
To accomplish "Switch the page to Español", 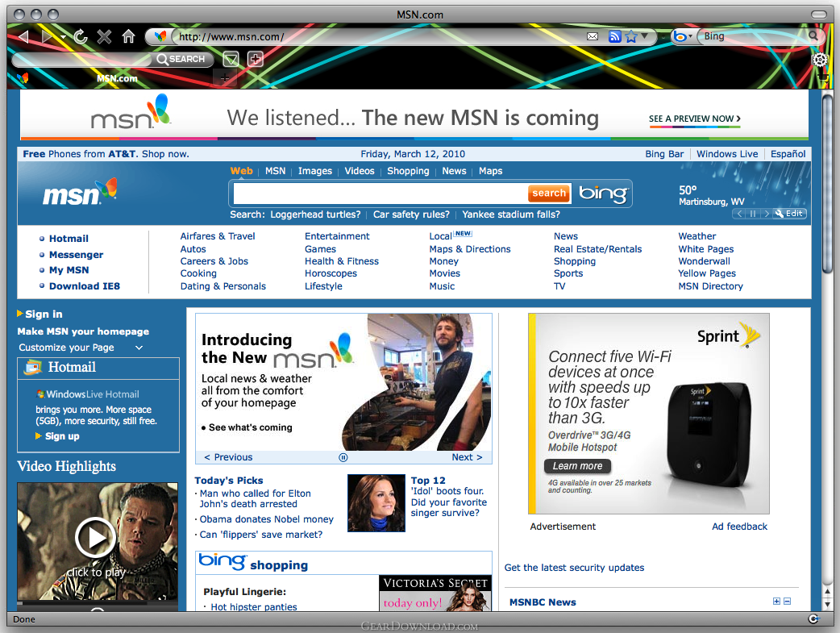I will pos(788,154).
